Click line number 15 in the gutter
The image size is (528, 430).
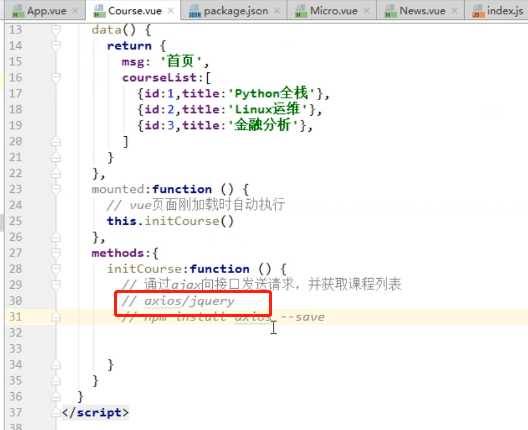tap(15, 62)
